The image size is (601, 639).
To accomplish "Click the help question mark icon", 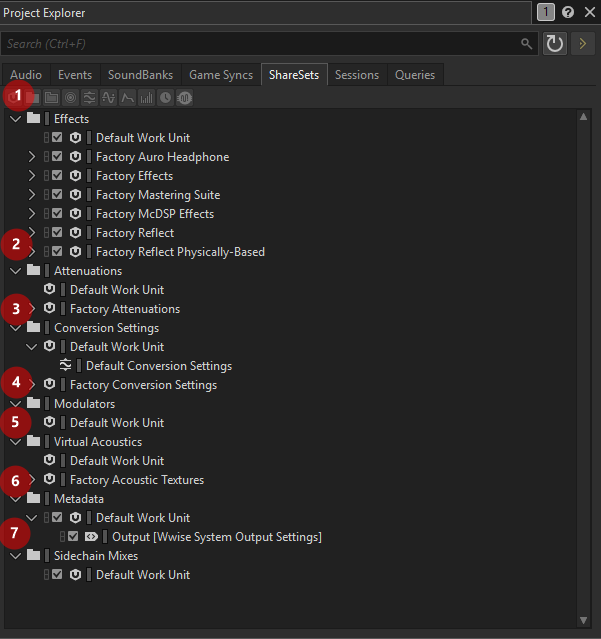I will (568, 12).
